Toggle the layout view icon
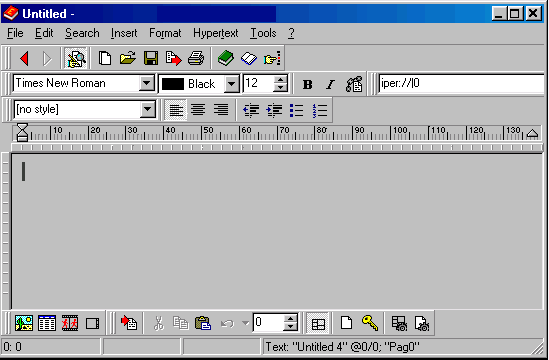The width and height of the screenshot is (549, 360). tap(318, 323)
